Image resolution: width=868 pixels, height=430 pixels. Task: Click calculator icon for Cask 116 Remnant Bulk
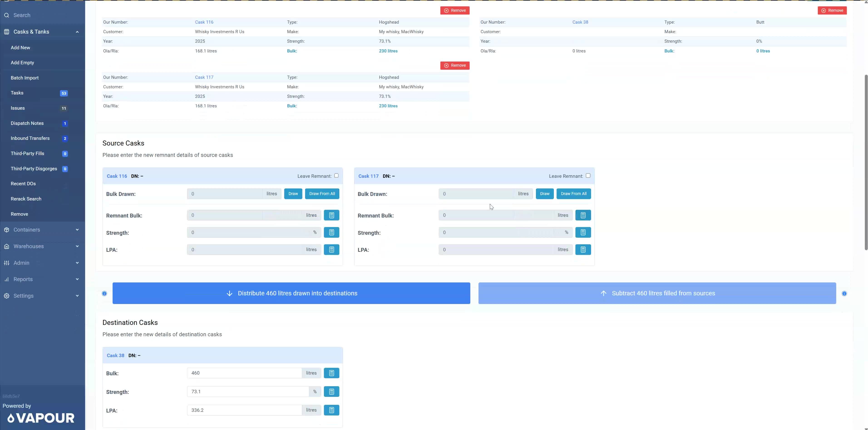pyautogui.click(x=331, y=215)
